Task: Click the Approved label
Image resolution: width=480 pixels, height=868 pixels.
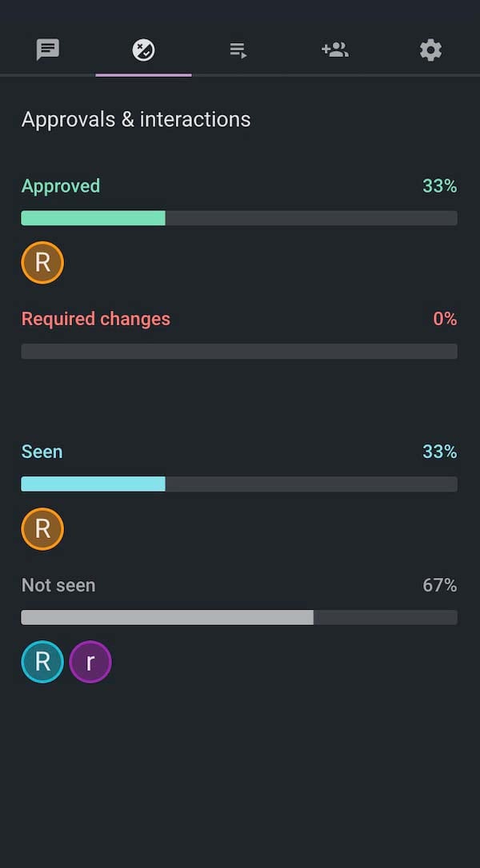Action: (61, 186)
